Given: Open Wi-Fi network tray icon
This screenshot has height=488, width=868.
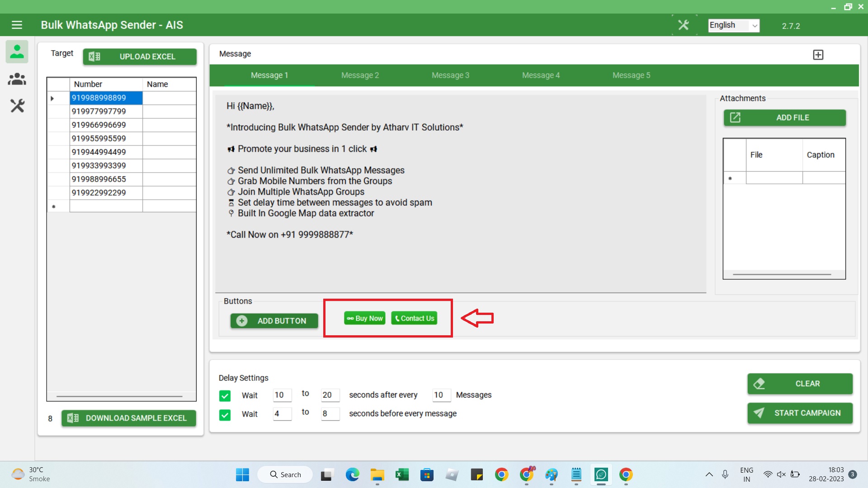Looking at the screenshot, I should [768, 474].
